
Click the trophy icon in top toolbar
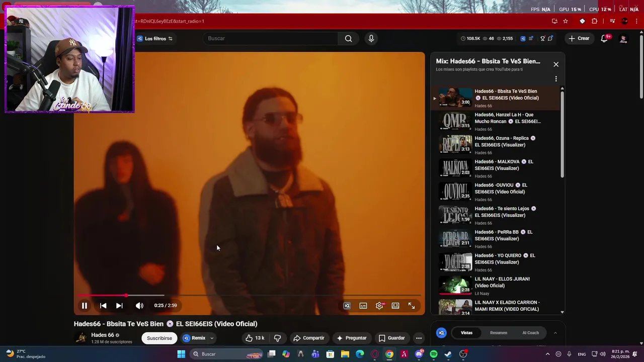coord(542,39)
